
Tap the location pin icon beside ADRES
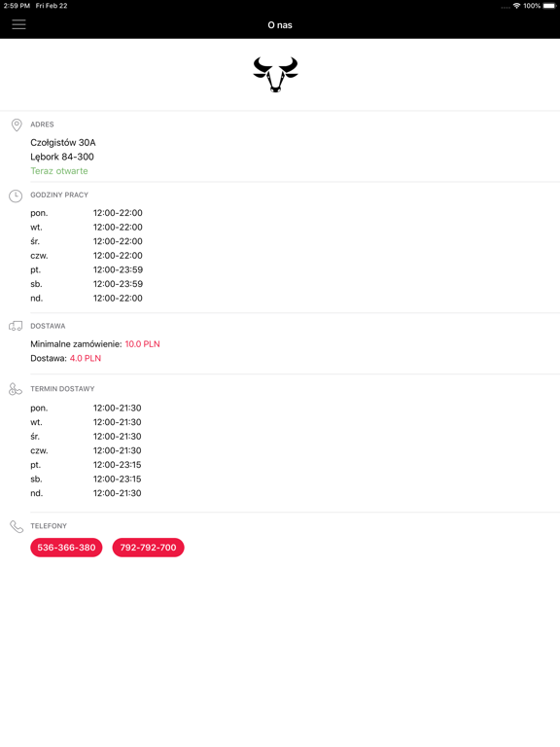17,124
